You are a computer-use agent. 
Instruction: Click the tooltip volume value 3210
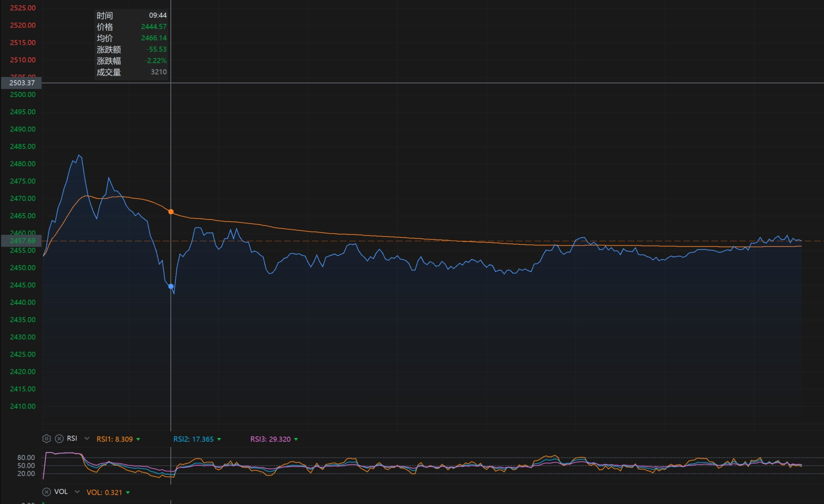point(159,72)
